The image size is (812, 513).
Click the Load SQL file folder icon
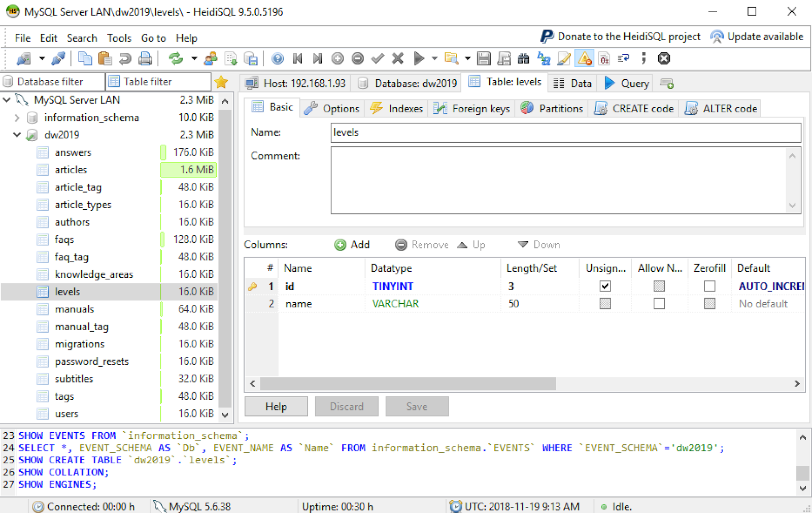pyautogui.click(x=451, y=59)
